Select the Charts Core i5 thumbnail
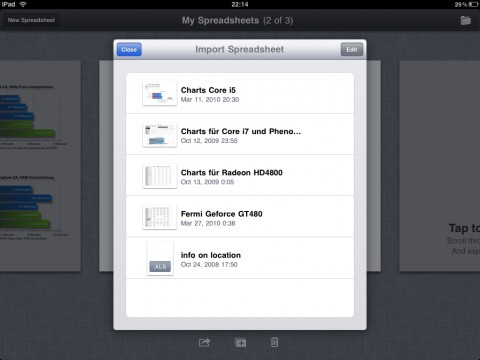This screenshot has width=480, height=360. coord(160,94)
